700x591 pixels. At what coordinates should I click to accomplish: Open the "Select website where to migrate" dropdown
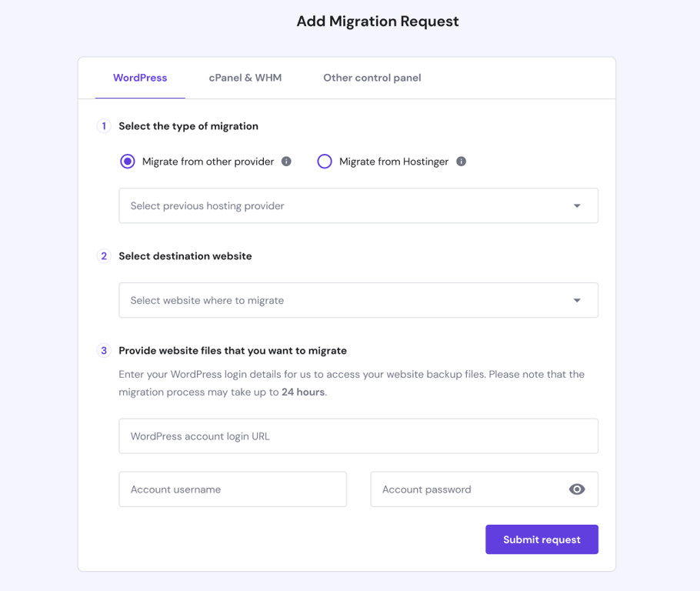[358, 300]
